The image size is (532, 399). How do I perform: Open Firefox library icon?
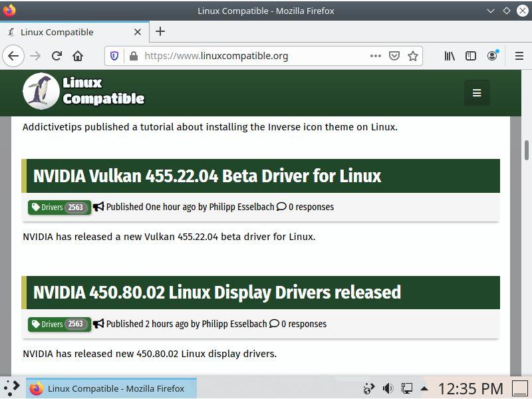point(450,56)
